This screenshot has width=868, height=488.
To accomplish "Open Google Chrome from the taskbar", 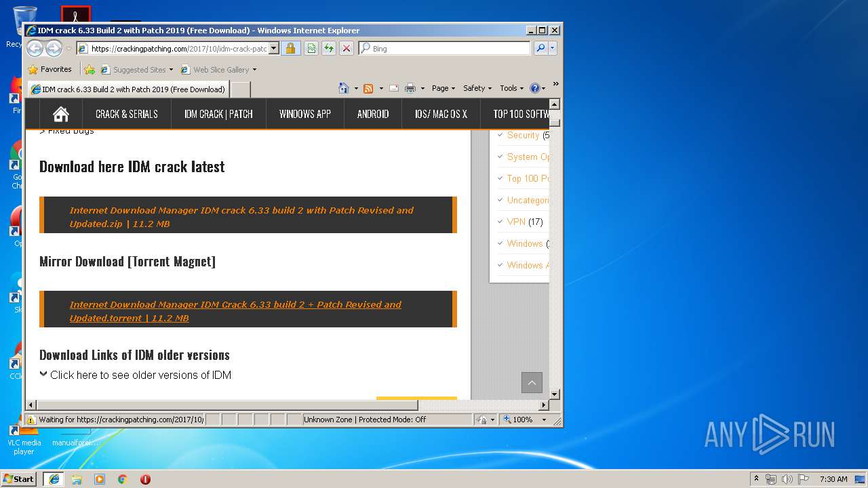I will [x=122, y=479].
